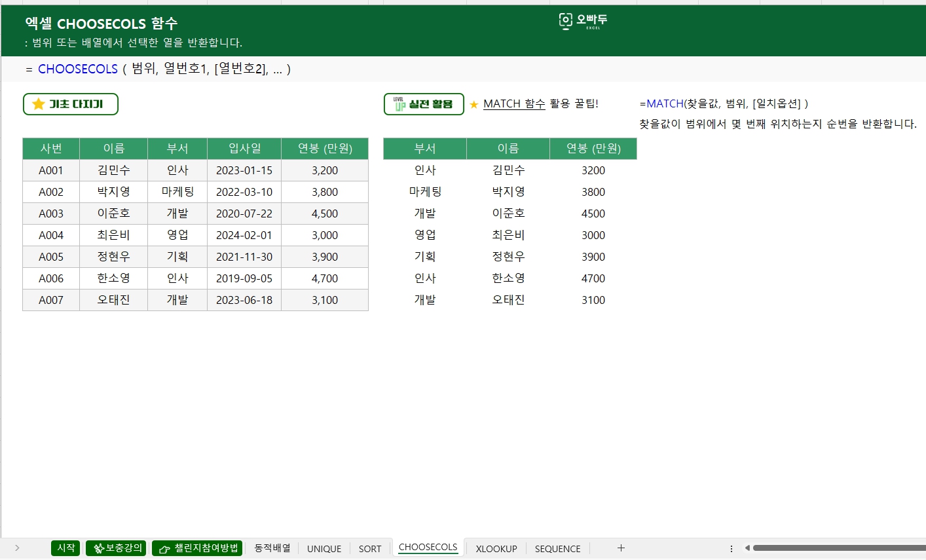The height and width of the screenshot is (560, 926).
Task: Click the 3,200 salary cell
Action: pyautogui.click(x=325, y=170)
